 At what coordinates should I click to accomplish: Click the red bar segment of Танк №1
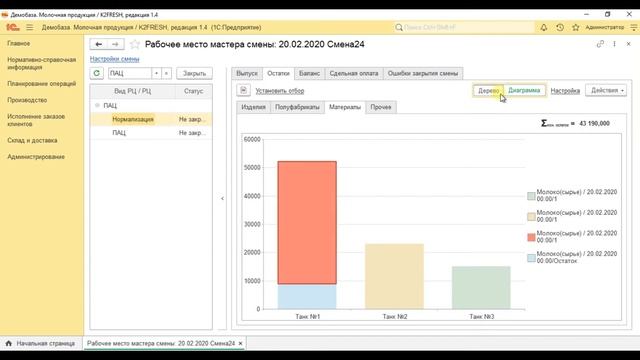(x=307, y=222)
